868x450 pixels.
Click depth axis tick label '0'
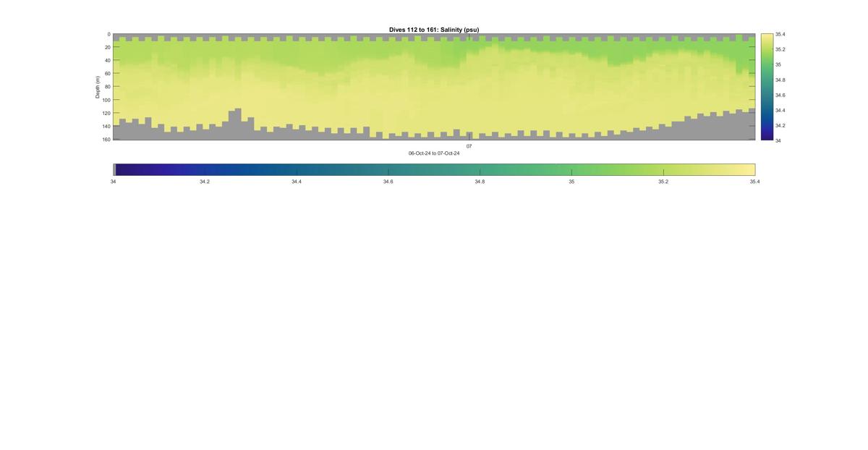(109, 34)
